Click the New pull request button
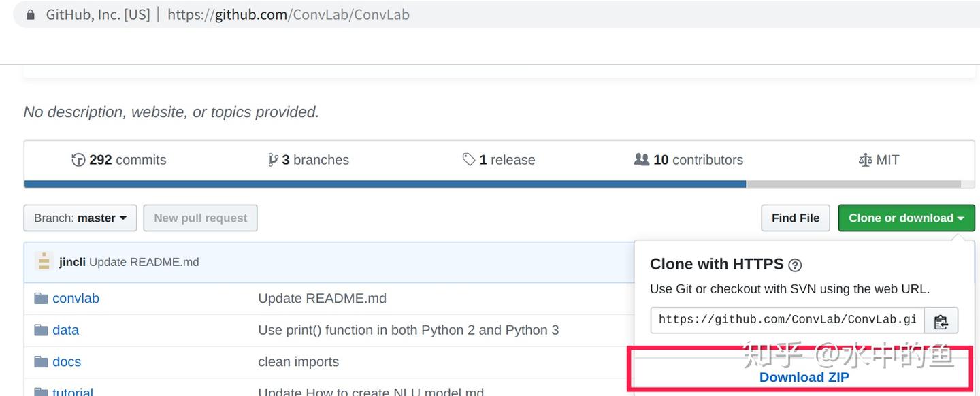Viewport: 980px width, 396px height. click(201, 218)
